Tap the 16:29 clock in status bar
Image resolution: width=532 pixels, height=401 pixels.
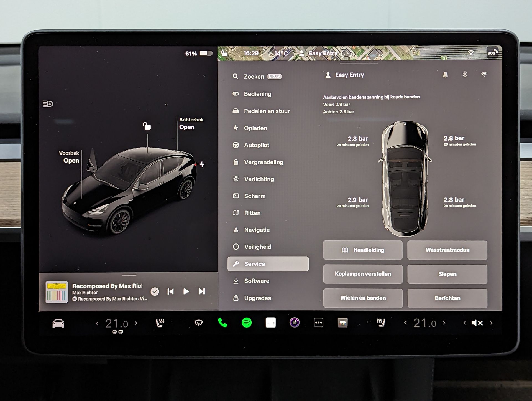pyautogui.click(x=251, y=53)
